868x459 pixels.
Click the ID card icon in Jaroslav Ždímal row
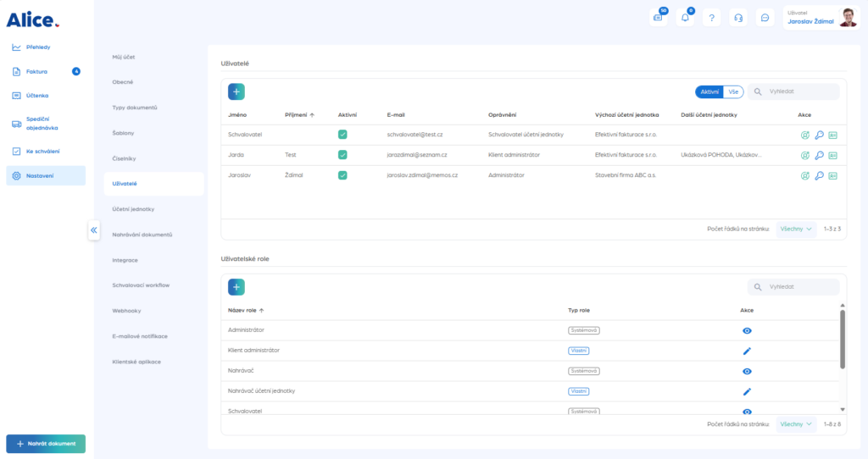coord(832,176)
